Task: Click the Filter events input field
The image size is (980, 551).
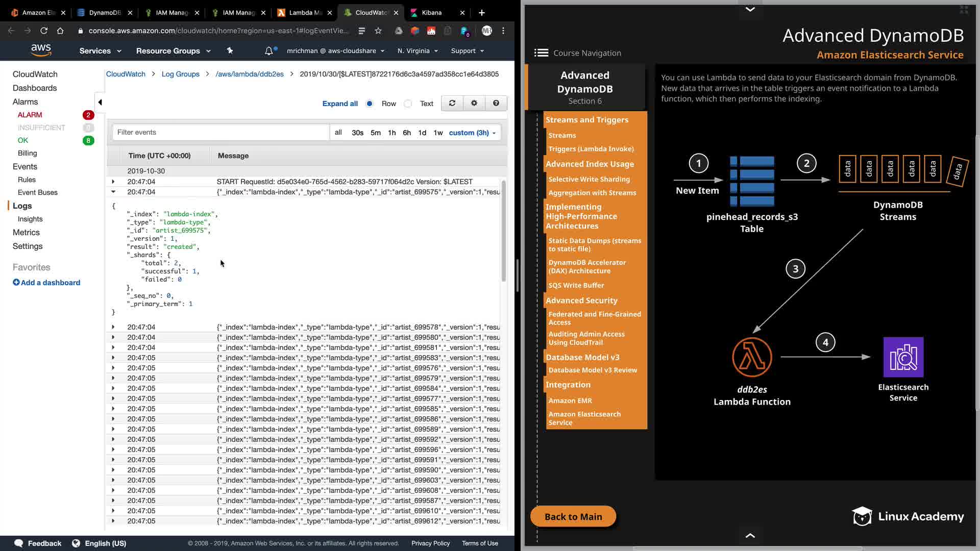Action: [220, 132]
